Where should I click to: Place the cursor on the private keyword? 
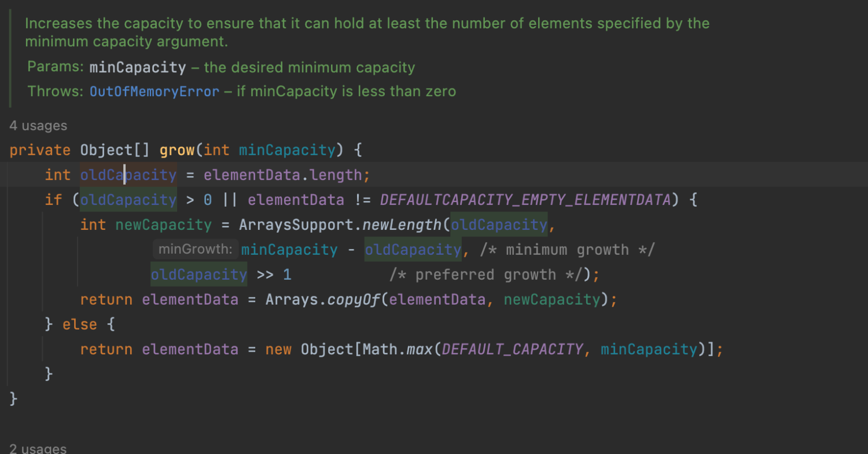click(40, 151)
